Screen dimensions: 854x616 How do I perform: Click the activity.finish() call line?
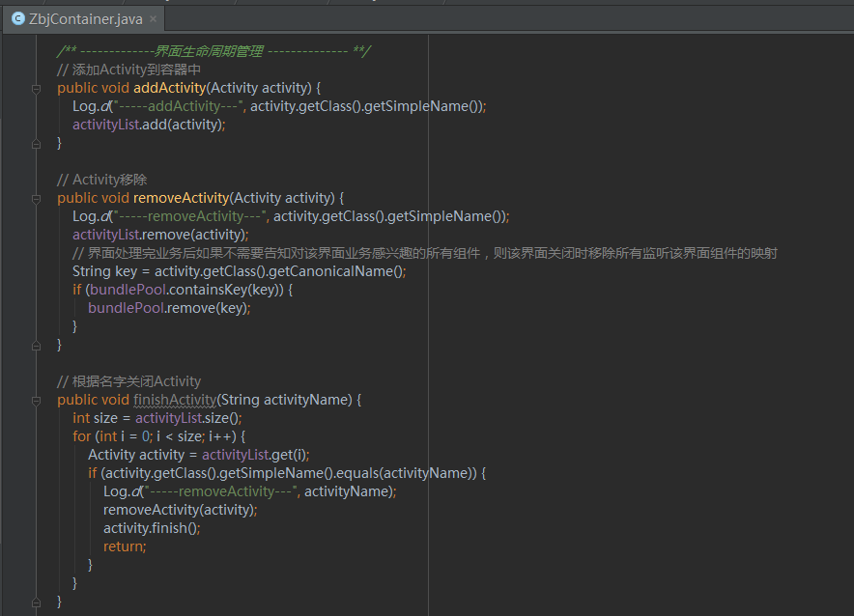151,528
